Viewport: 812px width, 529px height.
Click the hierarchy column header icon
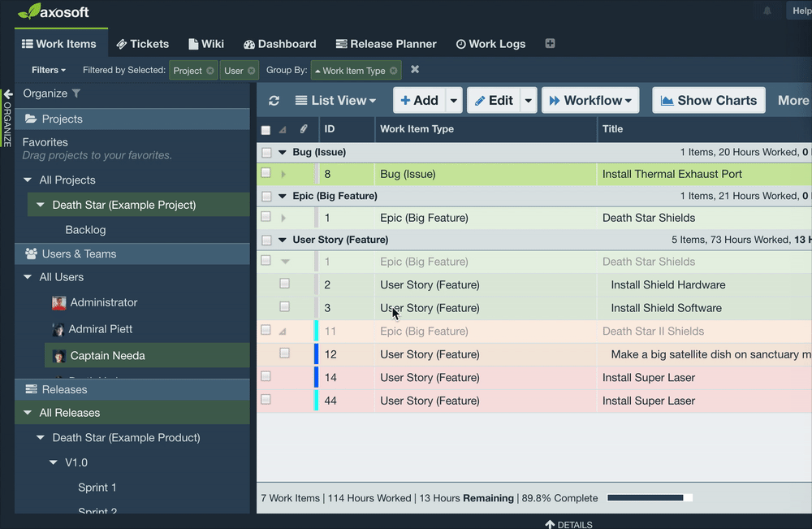(x=283, y=129)
